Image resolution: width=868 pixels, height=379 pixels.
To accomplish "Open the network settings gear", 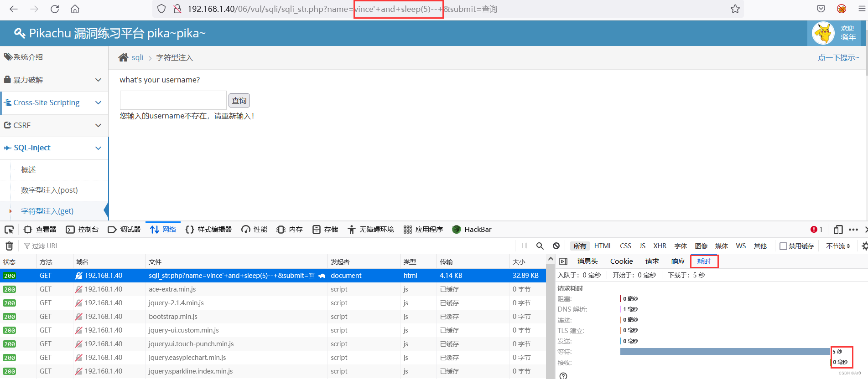I will pyautogui.click(x=864, y=246).
